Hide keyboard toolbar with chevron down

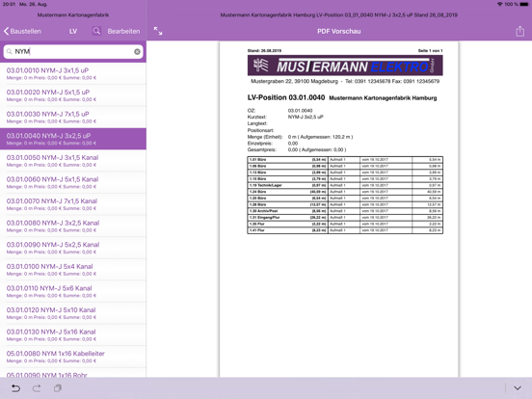pos(518,388)
